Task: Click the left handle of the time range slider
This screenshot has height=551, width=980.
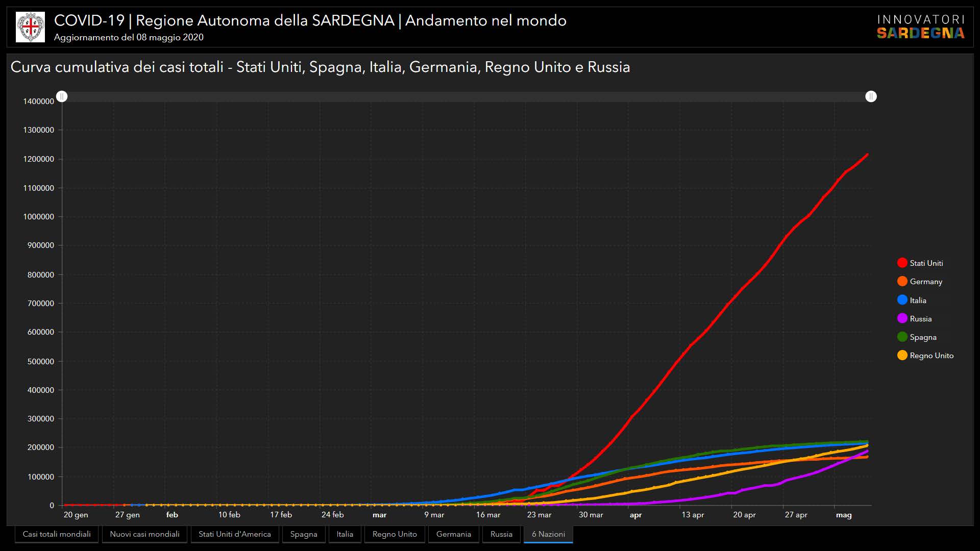Action: 62,96
